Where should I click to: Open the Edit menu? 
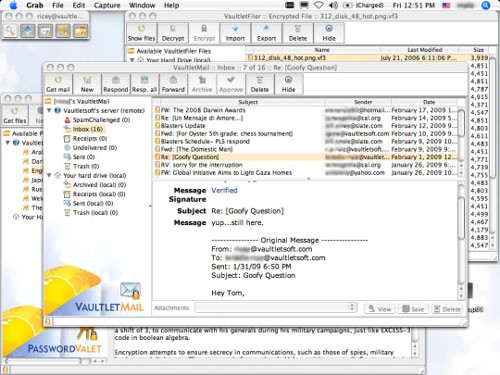pyautogui.click(x=79, y=5)
